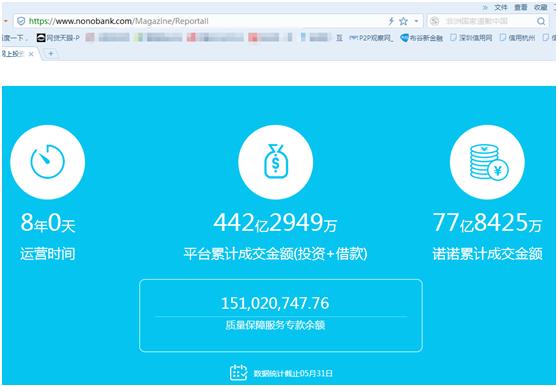
Task: Click the 网贷天眼 bookmark favicon
Action: point(41,38)
